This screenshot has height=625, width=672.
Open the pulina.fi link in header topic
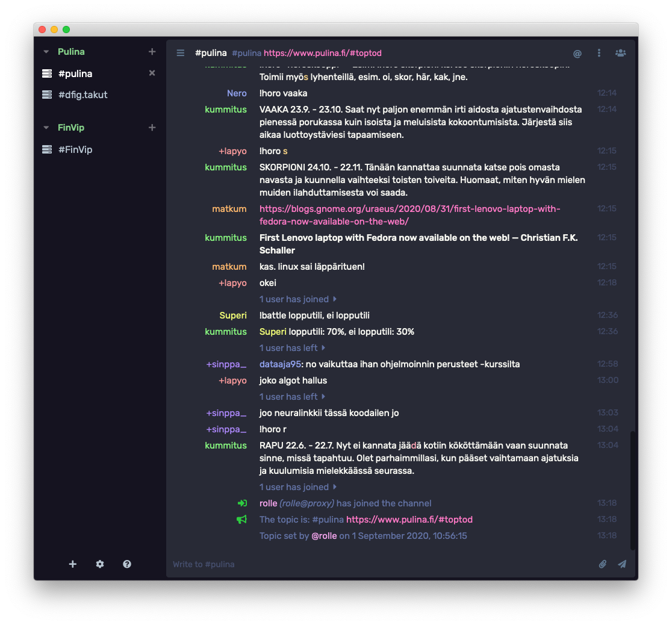coord(322,53)
